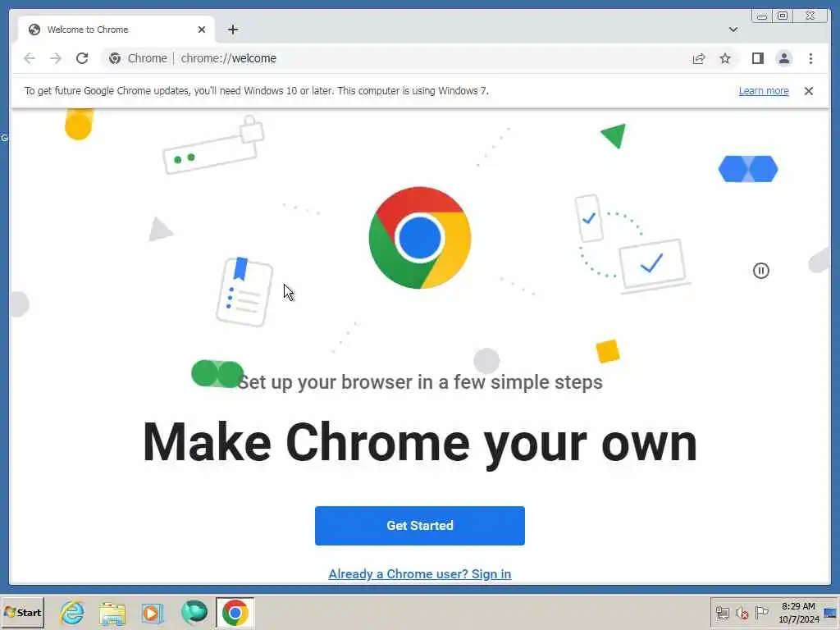Close the Welcome to Chrome tab
Viewport: 840px width, 630px height.
pos(202,30)
